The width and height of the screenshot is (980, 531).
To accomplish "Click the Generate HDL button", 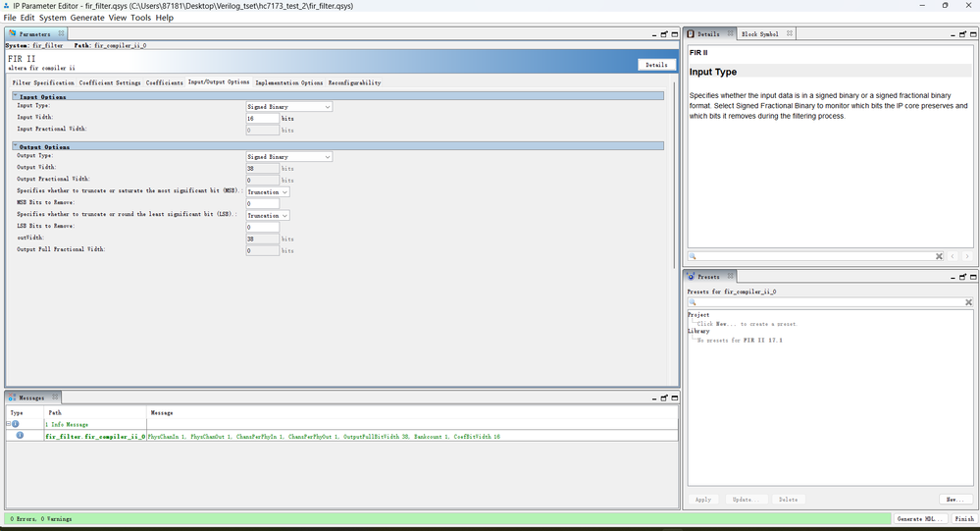I will [919, 518].
